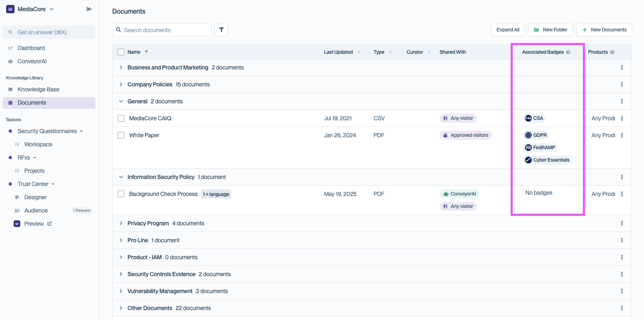Image resolution: width=644 pixels, height=320 pixels.
Task: Check the MediaCore CAIQ row checkbox
Action: pos(121,118)
